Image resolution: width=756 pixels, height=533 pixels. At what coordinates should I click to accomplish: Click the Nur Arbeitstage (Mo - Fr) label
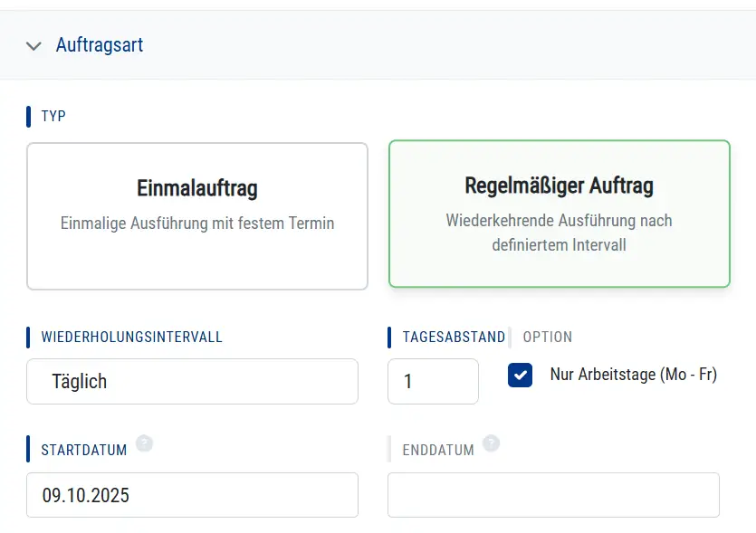click(633, 375)
